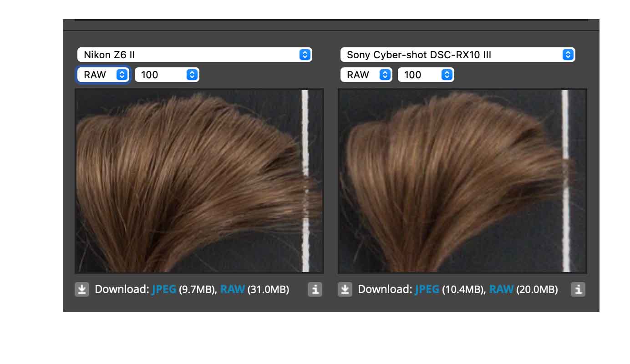Click the "Download:" label below the Sony image
The height and width of the screenshot is (364, 630).
click(385, 289)
